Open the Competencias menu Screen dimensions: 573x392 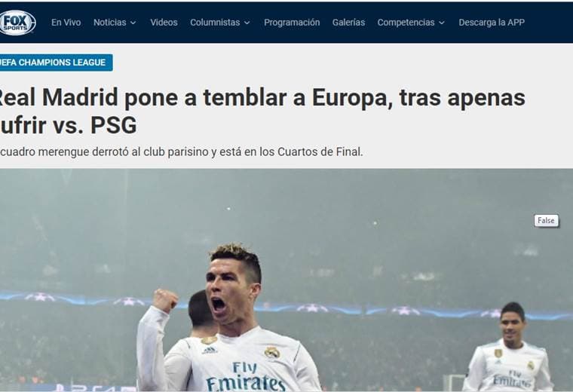(x=406, y=23)
